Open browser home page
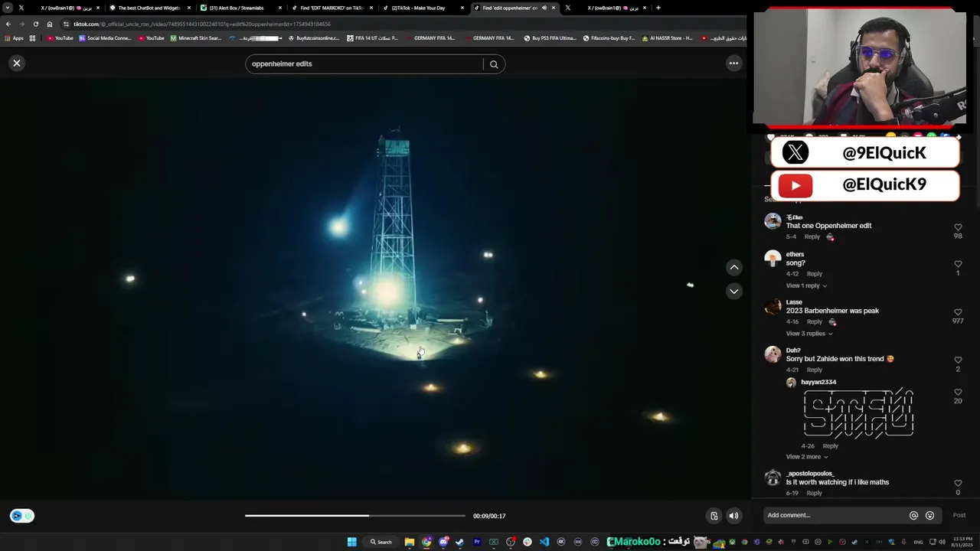The height and width of the screenshot is (551, 980). [50, 24]
